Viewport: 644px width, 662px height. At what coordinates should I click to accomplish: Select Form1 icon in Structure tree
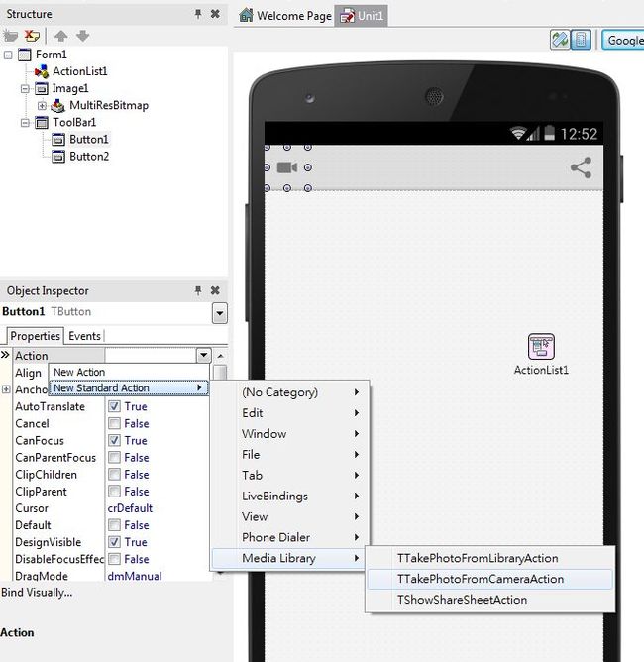[x=25, y=55]
